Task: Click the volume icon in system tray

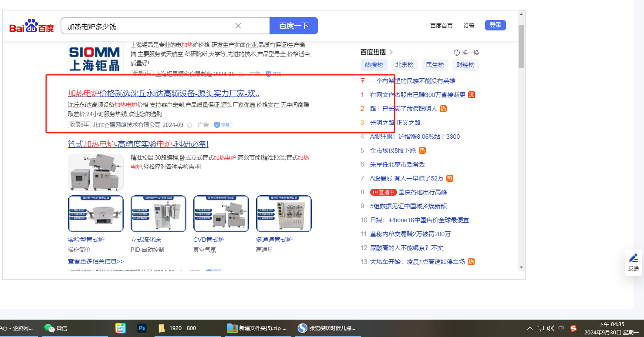Action: (551, 328)
